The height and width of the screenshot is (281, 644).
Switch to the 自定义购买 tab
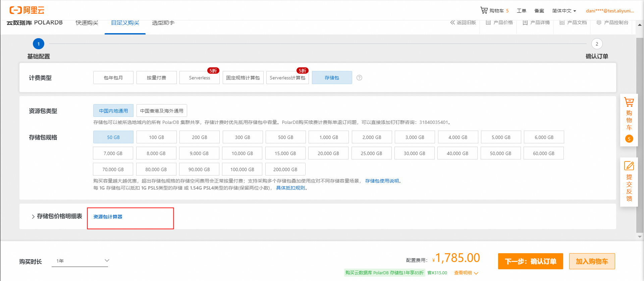pyautogui.click(x=125, y=23)
